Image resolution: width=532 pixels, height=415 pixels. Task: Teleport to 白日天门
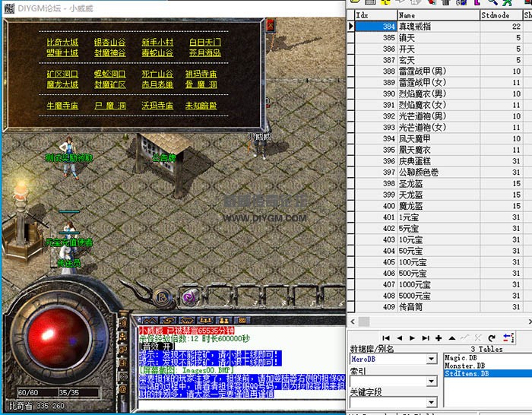pyautogui.click(x=205, y=42)
